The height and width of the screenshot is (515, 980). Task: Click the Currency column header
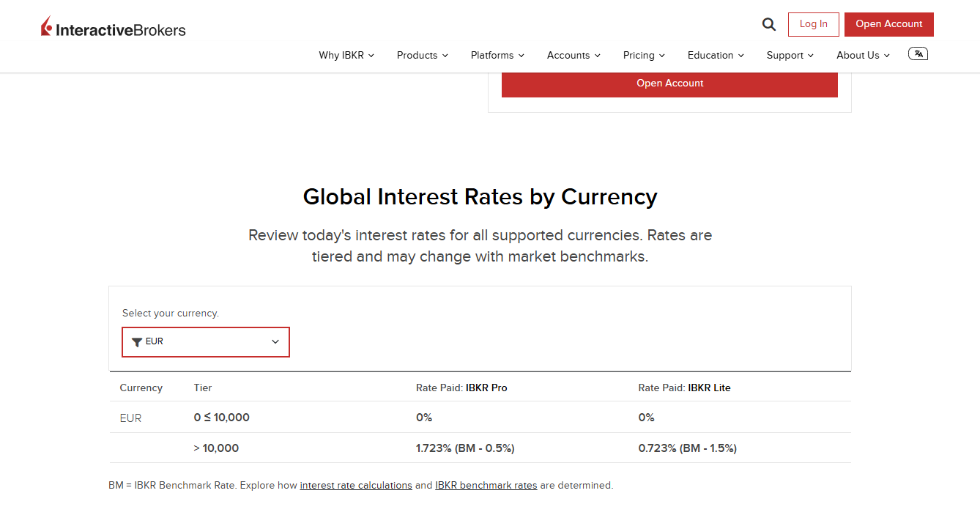(x=141, y=388)
